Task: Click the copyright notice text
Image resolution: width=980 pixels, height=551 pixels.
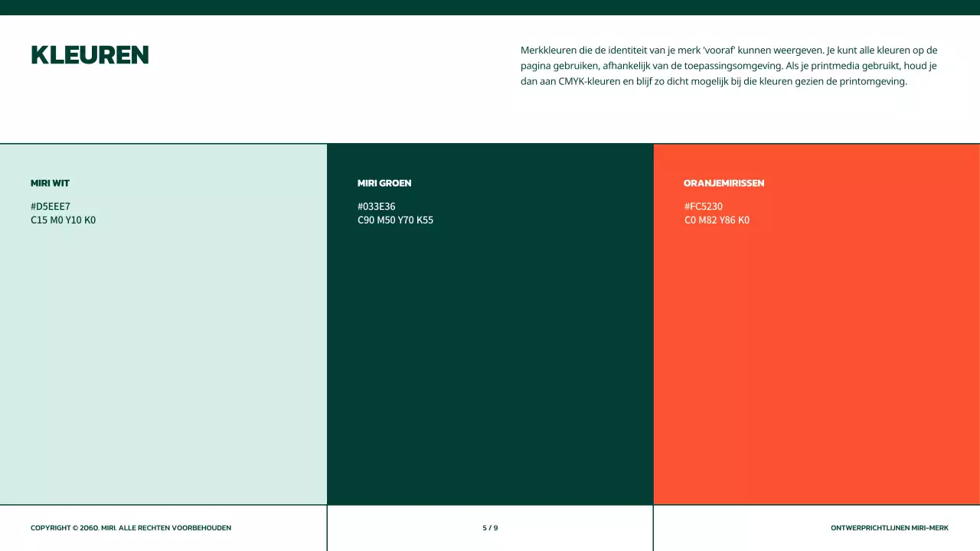Action: 131,527
